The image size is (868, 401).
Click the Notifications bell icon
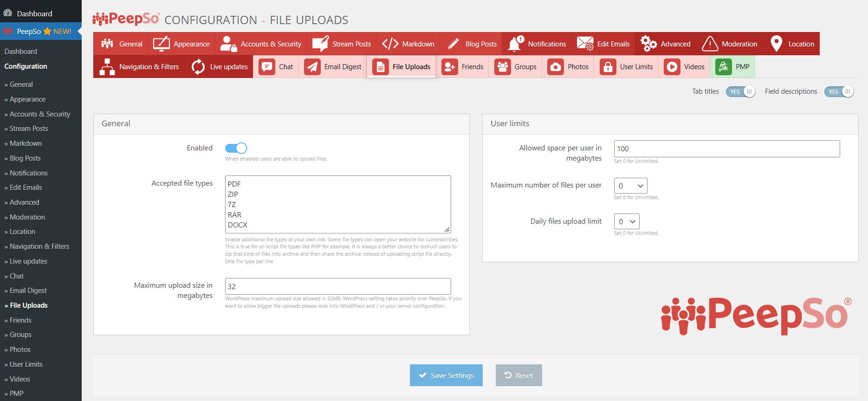coord(516,44)
